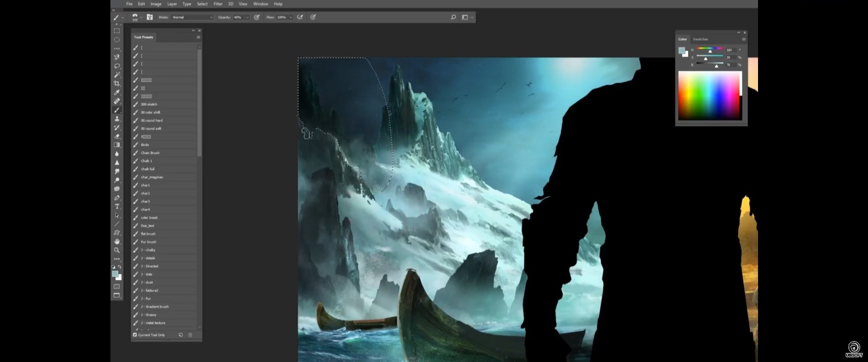The width and height of the screenshot is (868, 362).
Task: Select the Rectangular Marquee tool
Action: coord(117,31)
